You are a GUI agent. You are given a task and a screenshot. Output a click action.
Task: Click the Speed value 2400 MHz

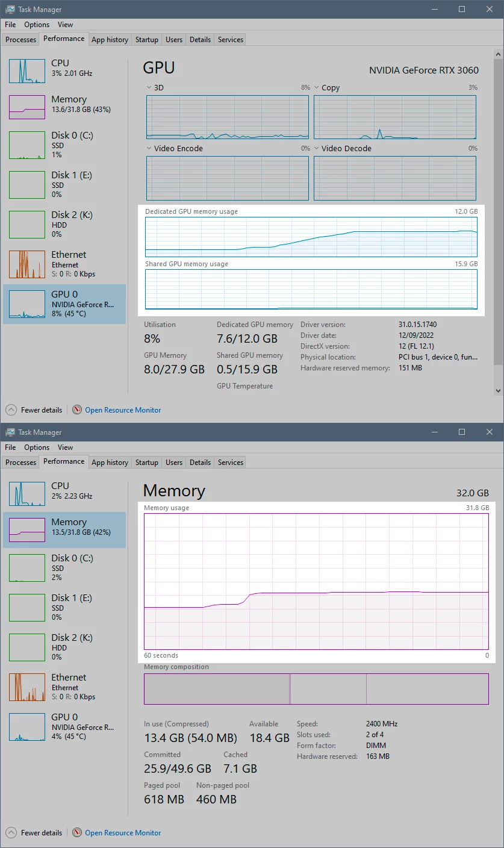[x=382, y=724]
